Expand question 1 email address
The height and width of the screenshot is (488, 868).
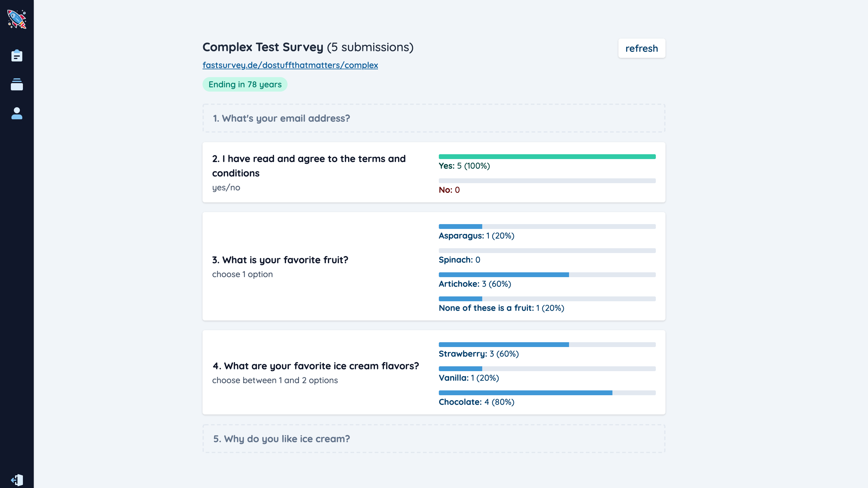point(434,118)
